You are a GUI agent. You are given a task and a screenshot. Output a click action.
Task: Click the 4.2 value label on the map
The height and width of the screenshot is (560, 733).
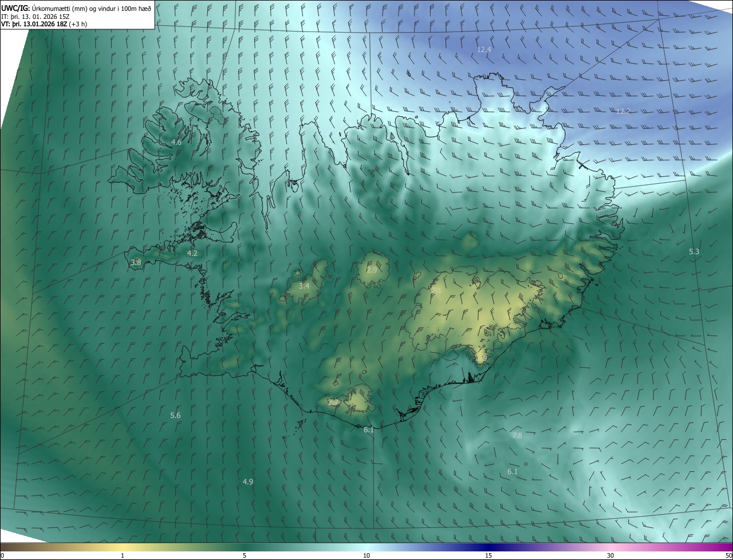(192, 253)
